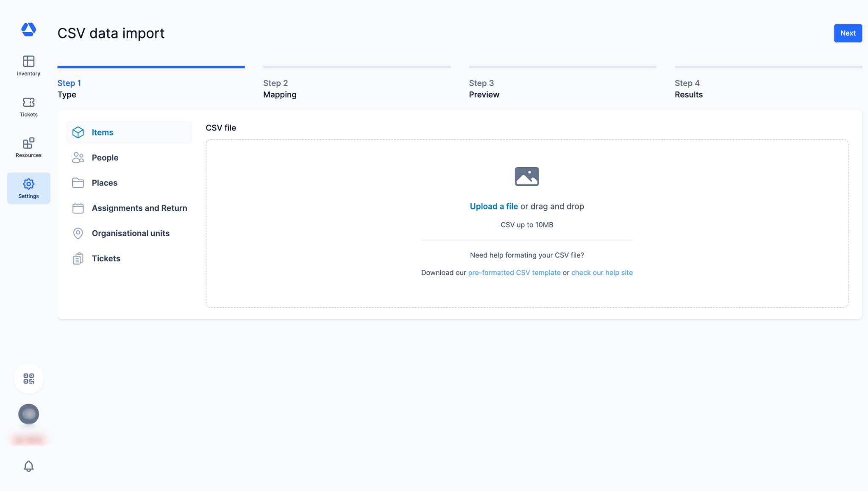Open the Inventory section in the sidebar
This screenshot has height=492, width=868.
(x=28, y=66)
